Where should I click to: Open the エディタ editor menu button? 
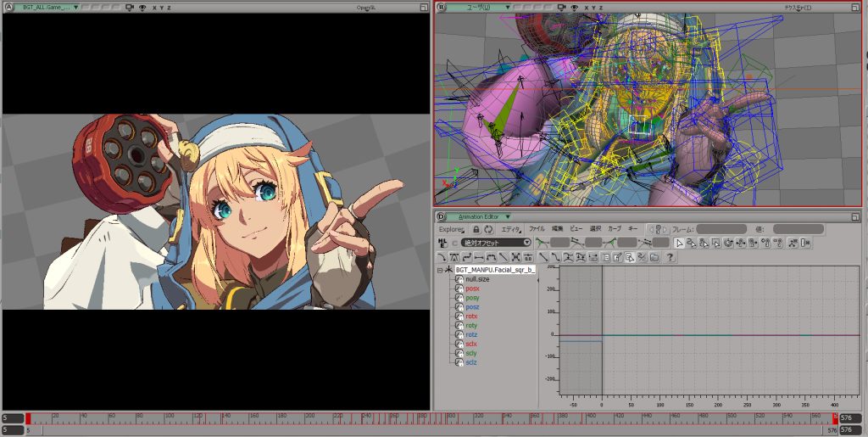coord(511,229)
